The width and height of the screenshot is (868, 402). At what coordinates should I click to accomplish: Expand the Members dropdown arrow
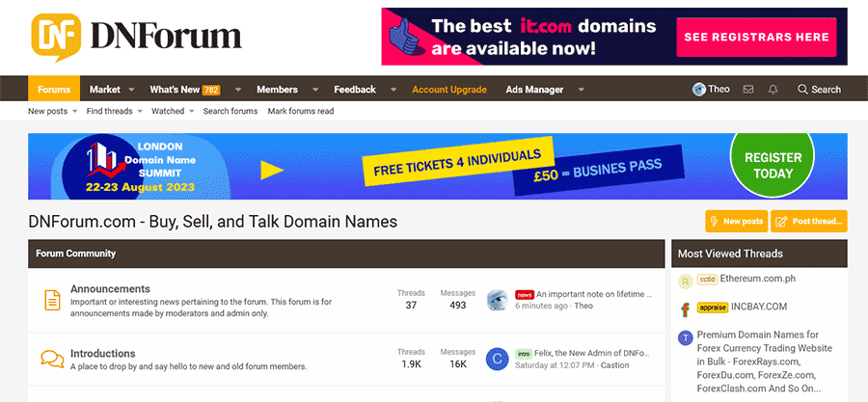click(315, 90)
